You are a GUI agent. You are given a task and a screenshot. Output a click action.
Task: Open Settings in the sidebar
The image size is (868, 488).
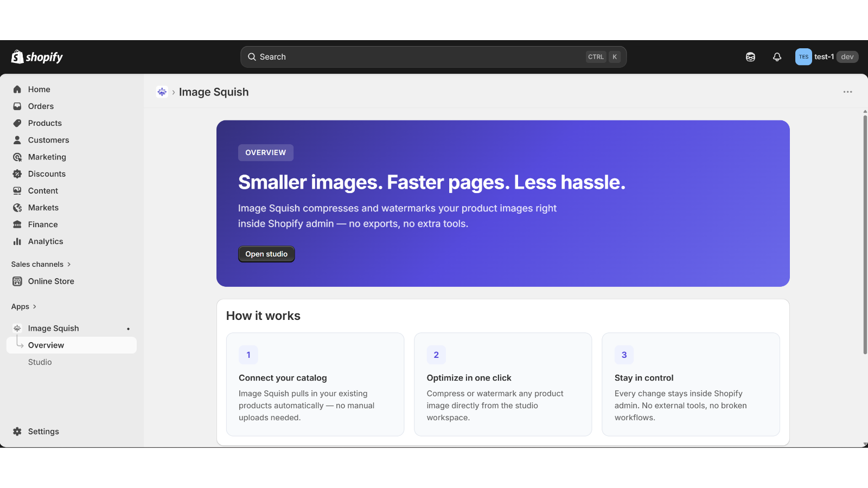[x=72, y=432]
